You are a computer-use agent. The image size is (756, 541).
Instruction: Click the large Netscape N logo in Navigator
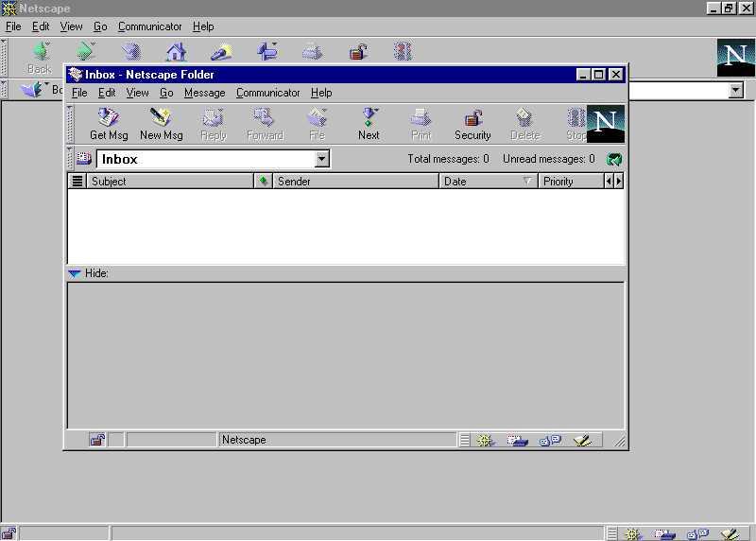736,58
